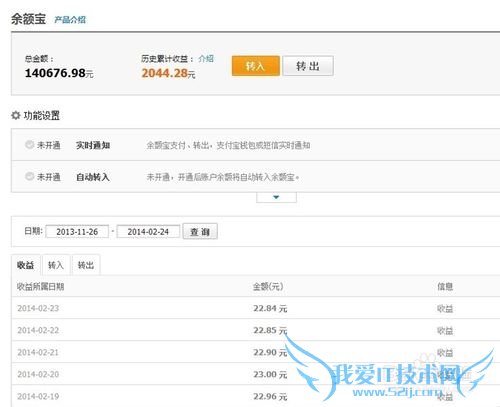Screen dimensions: 500x407
Task: Click the 查询 search button
Action: pyautogui.click(x=200, y=231)
